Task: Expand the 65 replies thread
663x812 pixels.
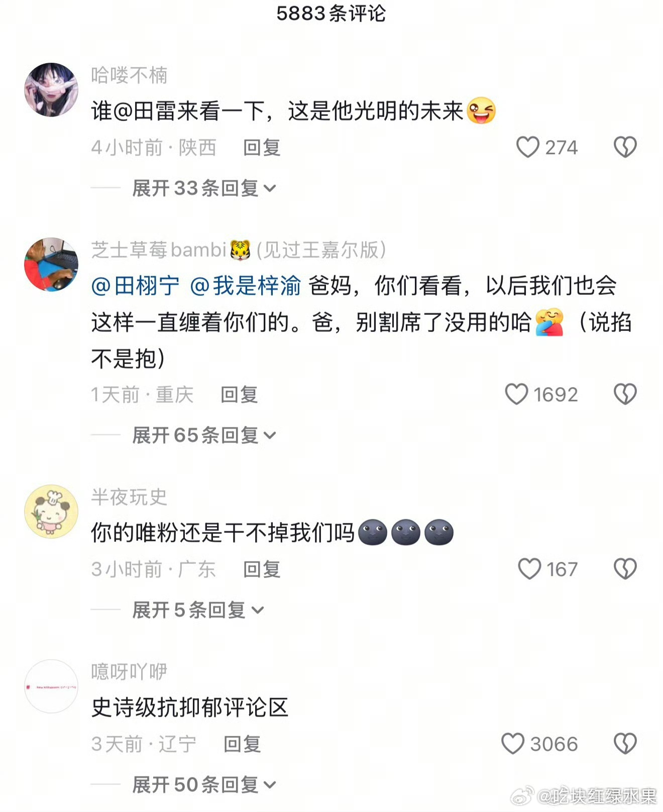Action: pos(204,435)
